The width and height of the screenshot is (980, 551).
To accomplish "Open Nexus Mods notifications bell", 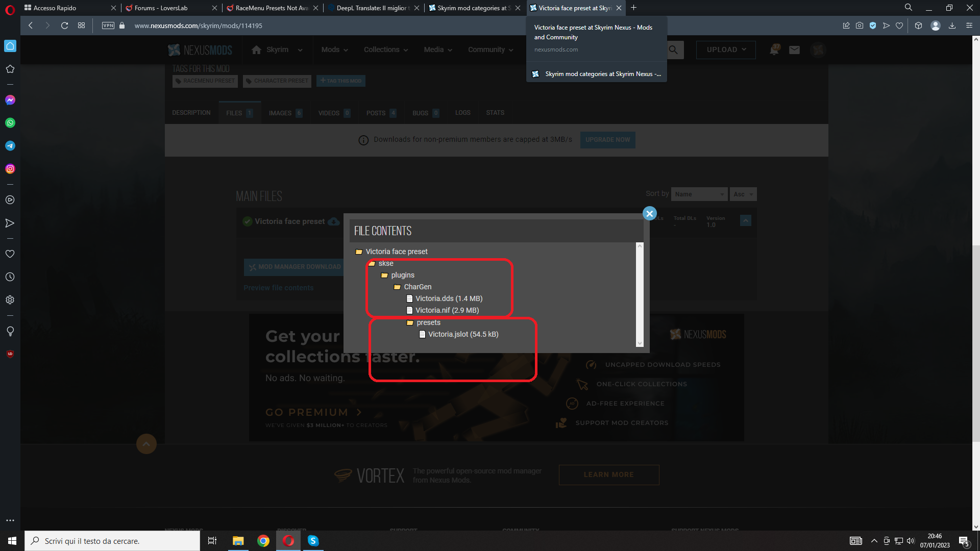I will 774,49.
